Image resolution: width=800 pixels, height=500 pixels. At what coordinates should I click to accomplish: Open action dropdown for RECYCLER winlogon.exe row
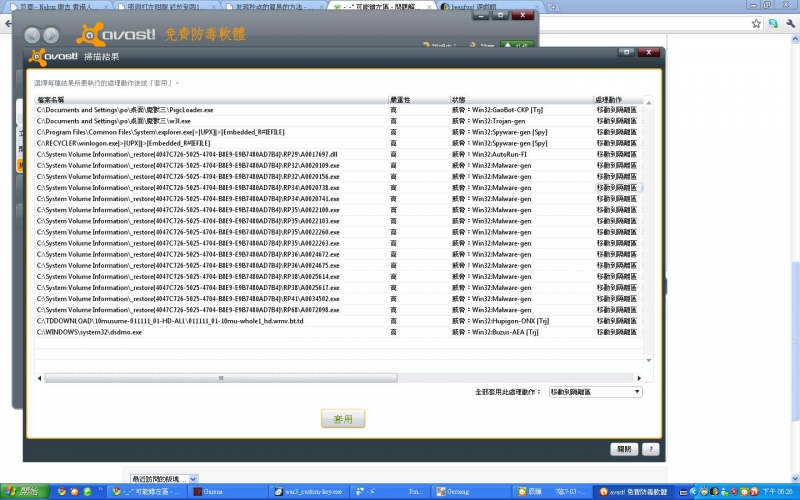[x=617, y=143]
